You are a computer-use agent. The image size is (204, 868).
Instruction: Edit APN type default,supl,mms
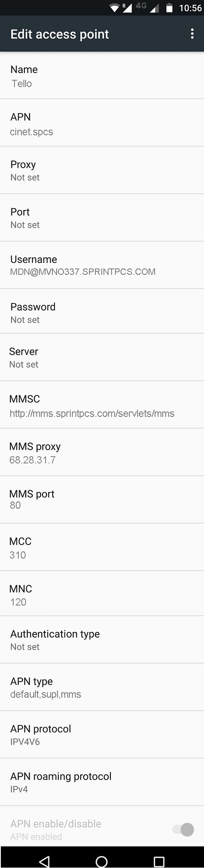coord(102,687)
